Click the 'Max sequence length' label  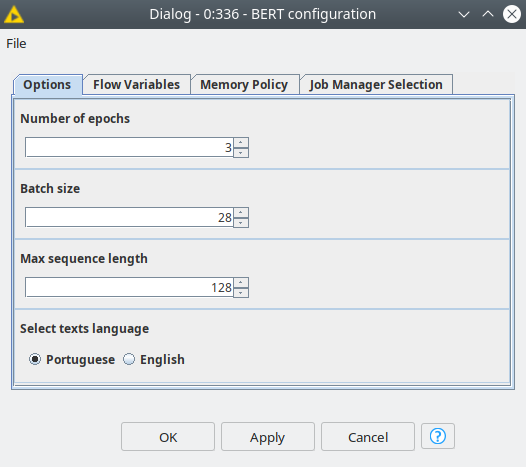(84, 259)
